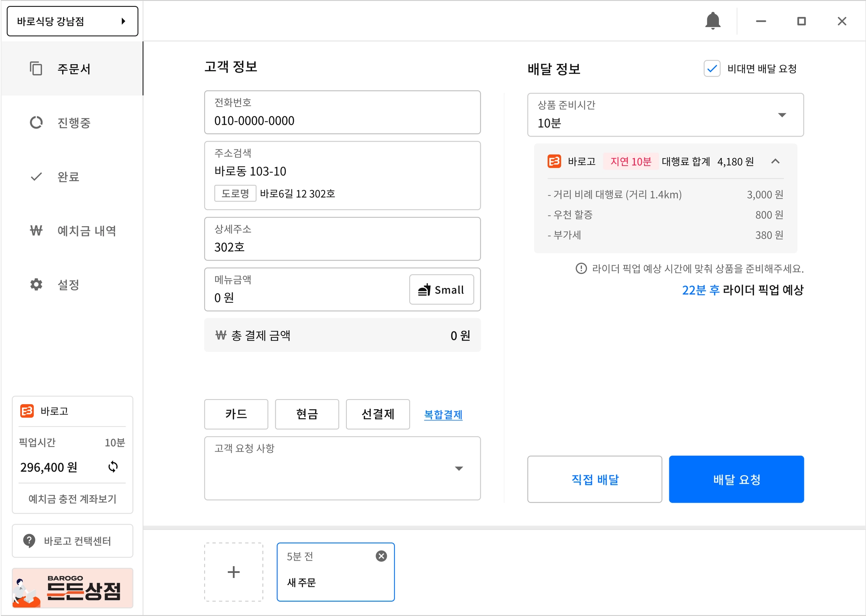Click the Small food size icon button

(x=441, y=290)
